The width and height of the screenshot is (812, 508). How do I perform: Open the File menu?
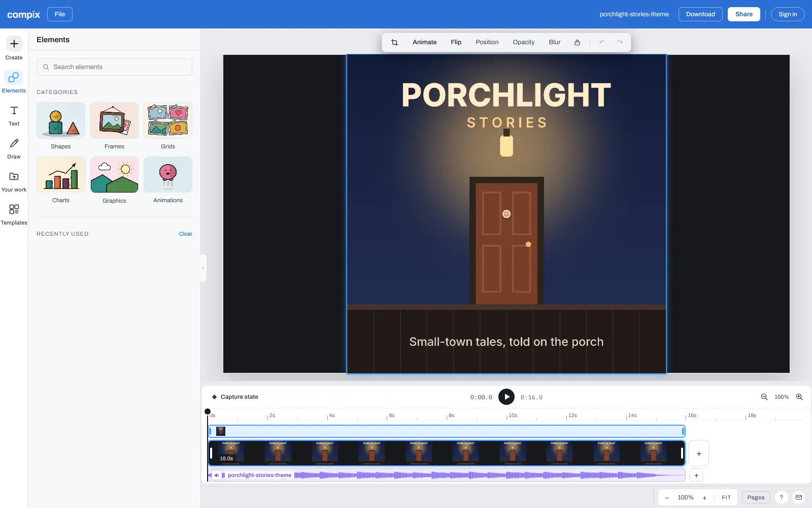pyautogui.click(x=60, y=14)
